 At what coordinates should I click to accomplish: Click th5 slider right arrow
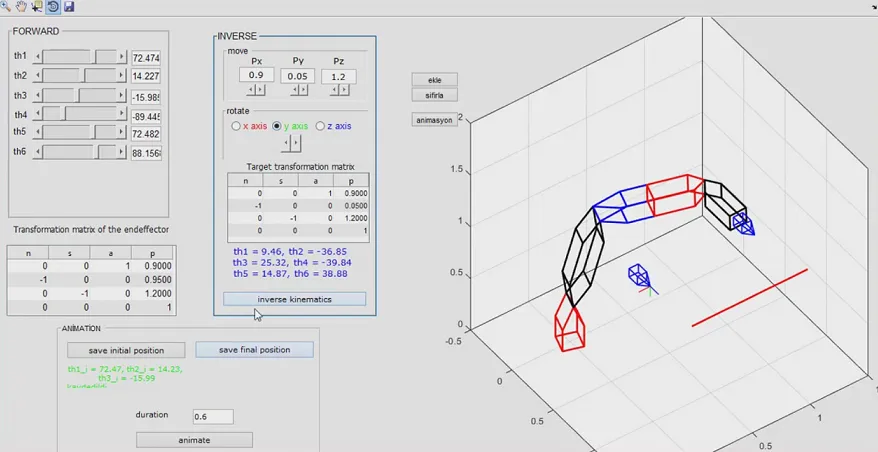click(x=122, y=132)
